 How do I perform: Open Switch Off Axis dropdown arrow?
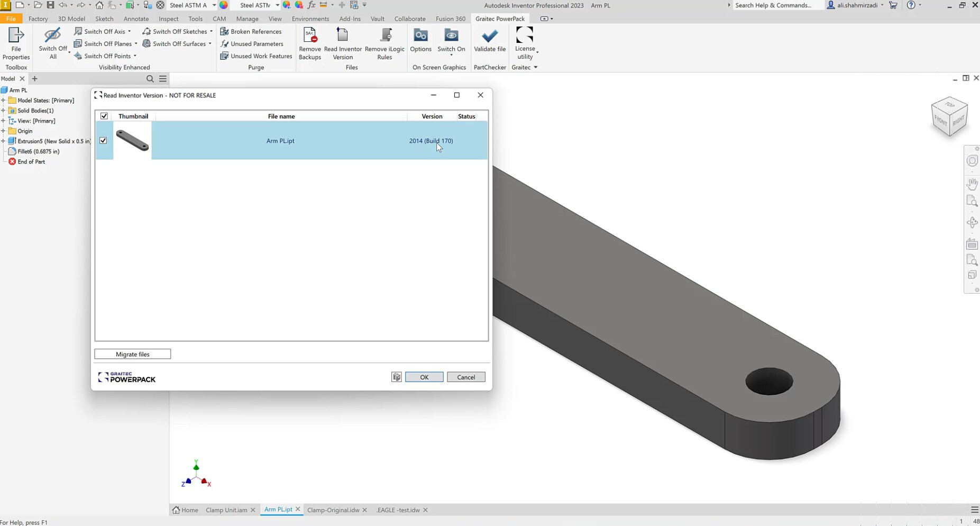point(130,31)
